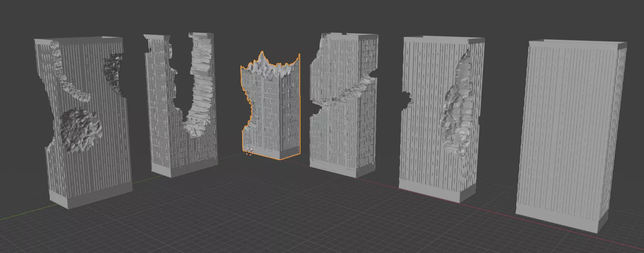Click the 3D cursor at the selected building's base
The height and width of the screenshot is (253, 644).
pyautogui.click(x=249, y=152)
